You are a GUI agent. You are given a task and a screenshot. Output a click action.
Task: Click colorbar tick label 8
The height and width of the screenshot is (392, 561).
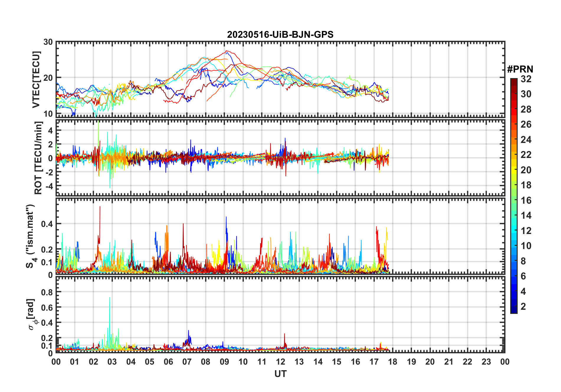[523, 261]
